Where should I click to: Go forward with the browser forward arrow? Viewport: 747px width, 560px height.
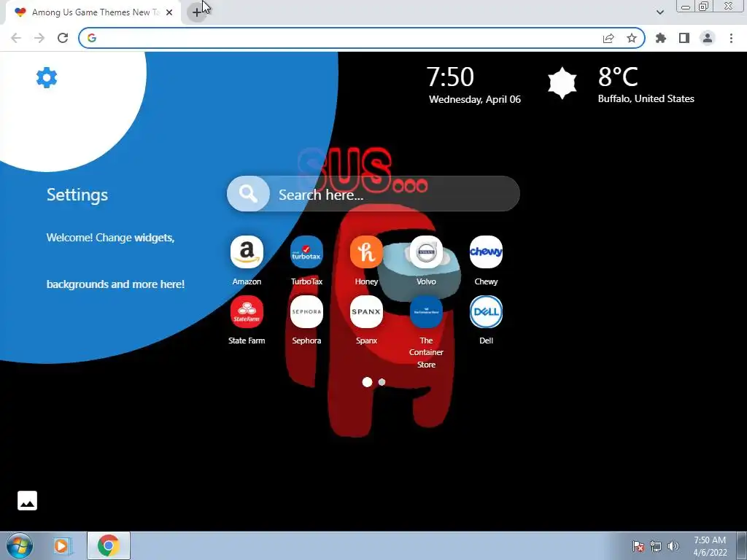point(39,38)
